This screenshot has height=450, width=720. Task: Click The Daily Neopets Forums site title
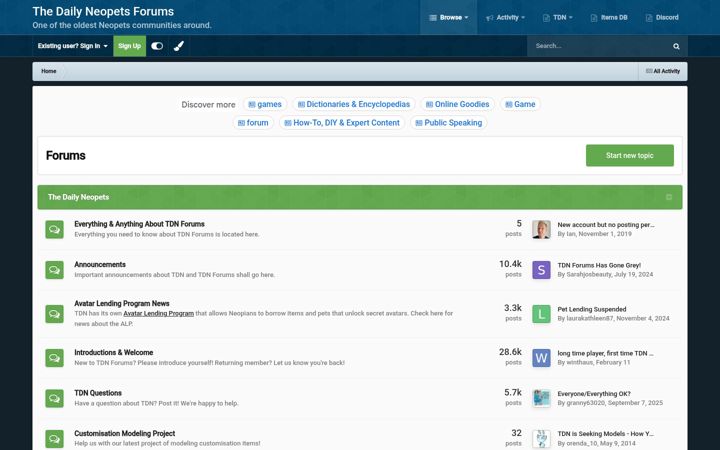(x=103, y=11)
